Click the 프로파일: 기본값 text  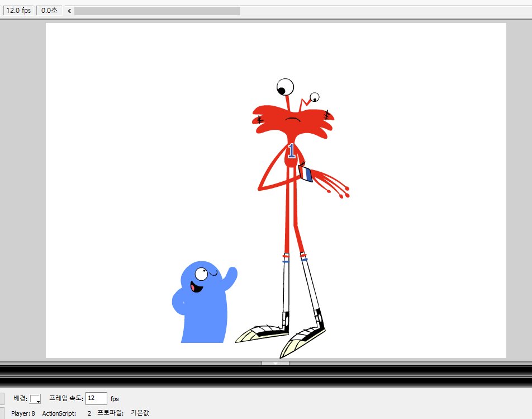[123, 413]
